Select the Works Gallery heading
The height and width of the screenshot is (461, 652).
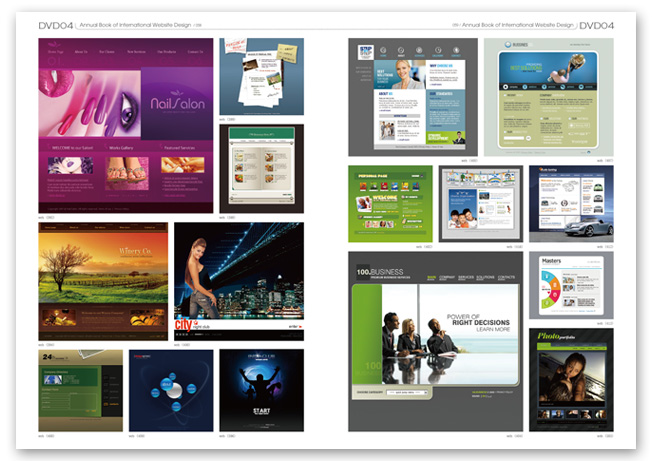coord(121,148)
